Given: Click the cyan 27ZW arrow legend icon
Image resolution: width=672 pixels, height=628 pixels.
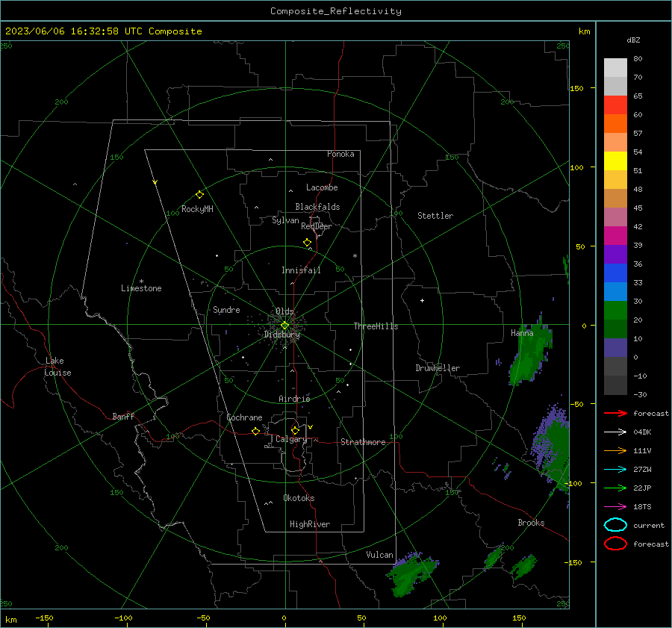Looking at the screenshot, I should pos(615,470).
